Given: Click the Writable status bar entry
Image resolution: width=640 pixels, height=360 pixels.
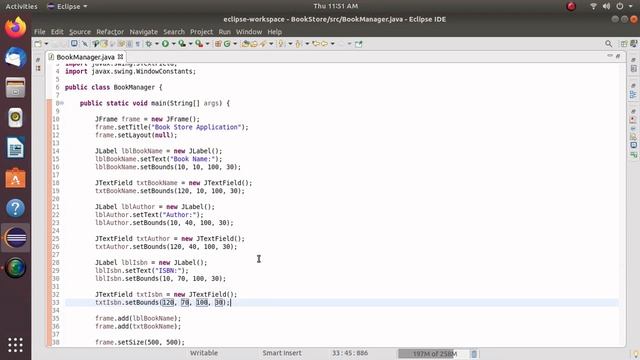Looking at the screenshot, I should point(204,353).
